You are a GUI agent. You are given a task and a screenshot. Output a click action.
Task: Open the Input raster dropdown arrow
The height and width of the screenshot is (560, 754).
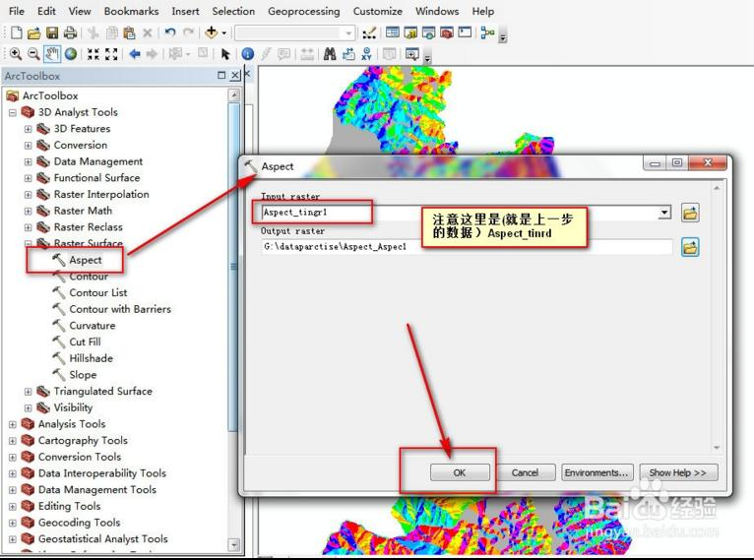point(664,212)
